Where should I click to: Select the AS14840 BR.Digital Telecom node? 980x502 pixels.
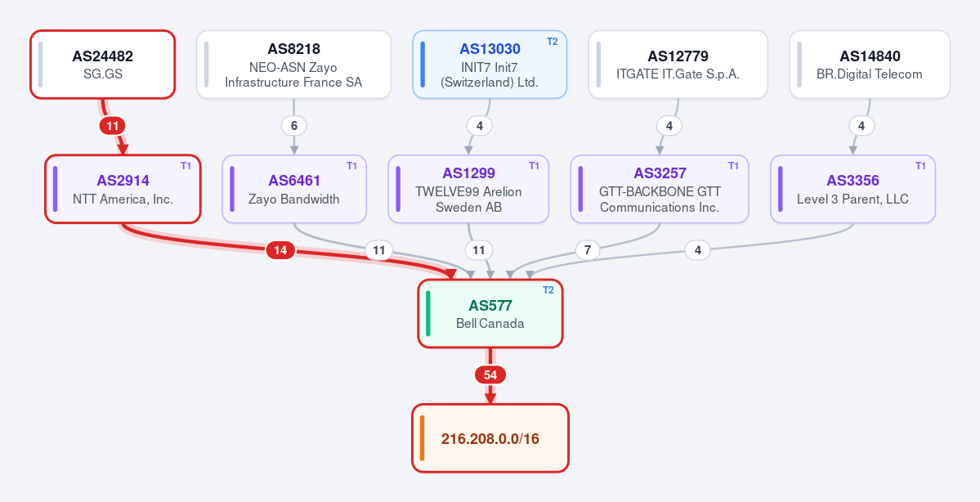(870, 65)
